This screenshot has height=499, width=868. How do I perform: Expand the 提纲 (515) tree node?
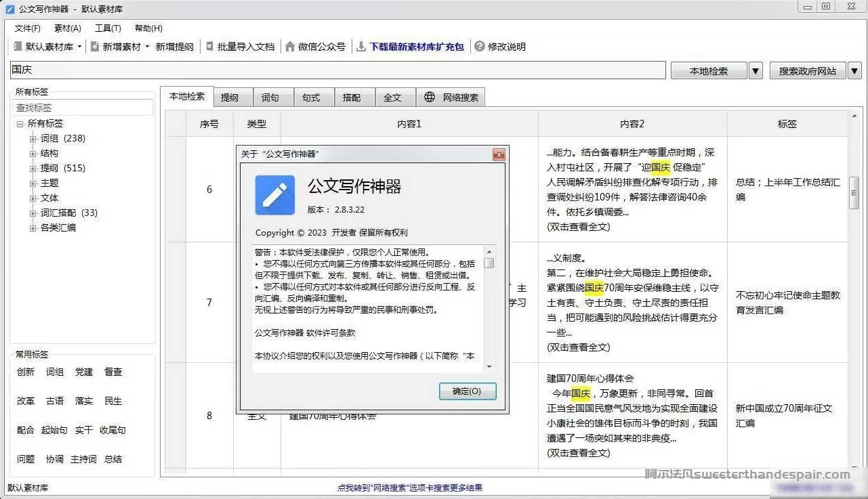point(33,169)
